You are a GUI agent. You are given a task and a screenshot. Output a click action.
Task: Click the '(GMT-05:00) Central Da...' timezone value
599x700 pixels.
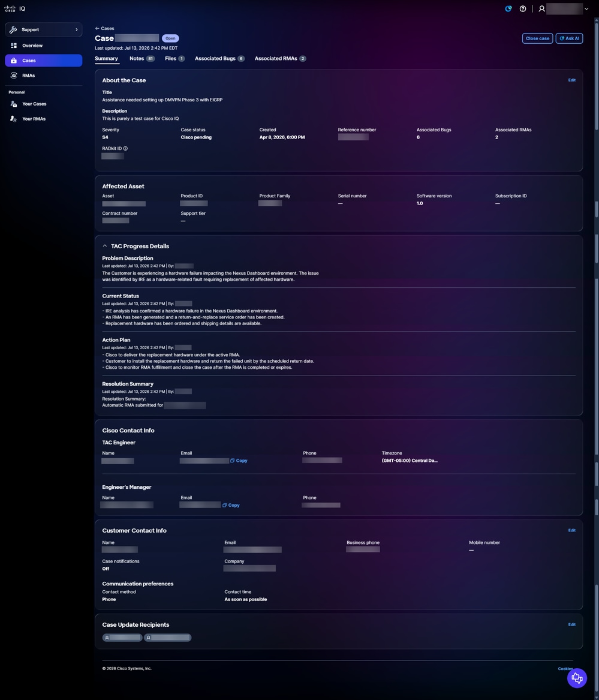click(410, 460)
